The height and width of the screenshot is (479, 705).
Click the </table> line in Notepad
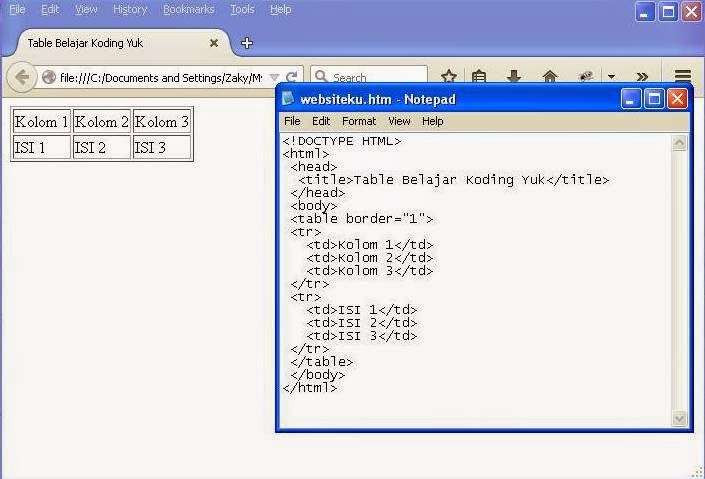click(x=322, y=362)
